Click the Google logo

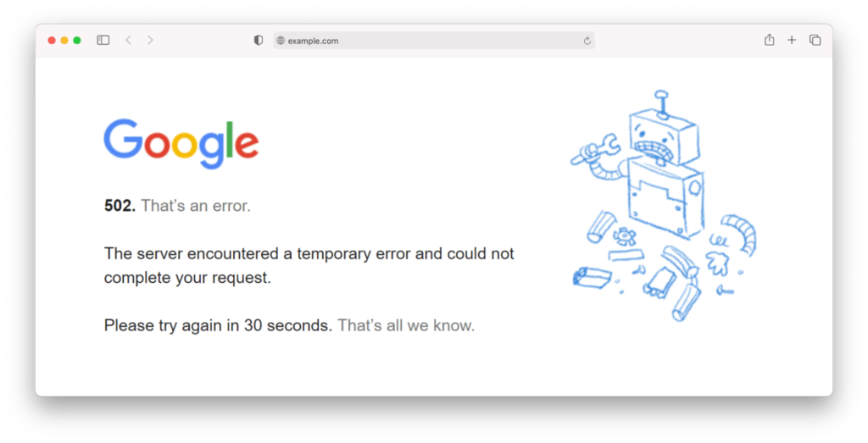point(181,142)
